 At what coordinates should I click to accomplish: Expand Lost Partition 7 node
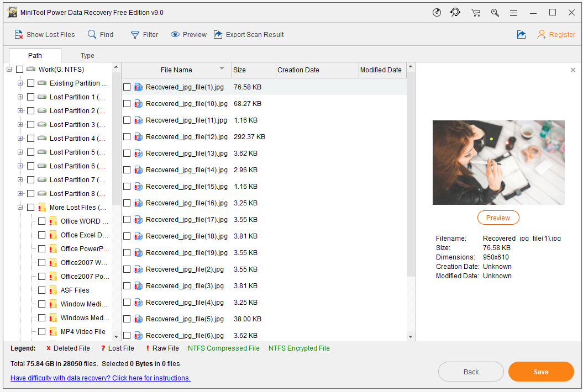(20, 179)
